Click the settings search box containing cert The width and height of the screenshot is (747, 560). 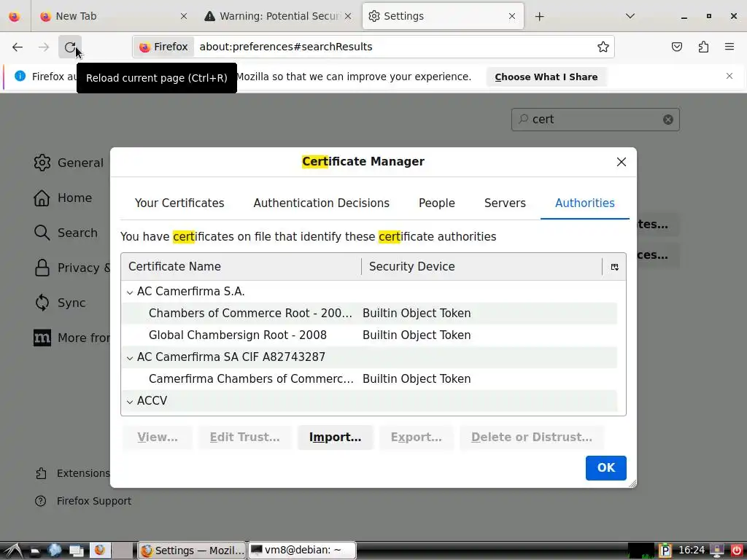coord(595,120)
